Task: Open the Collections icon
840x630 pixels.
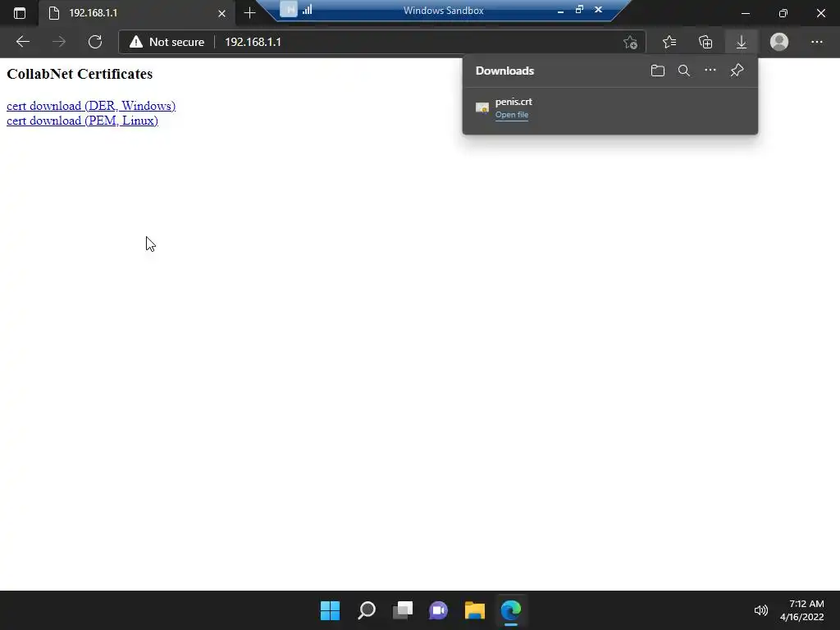Action: (705, 42)
